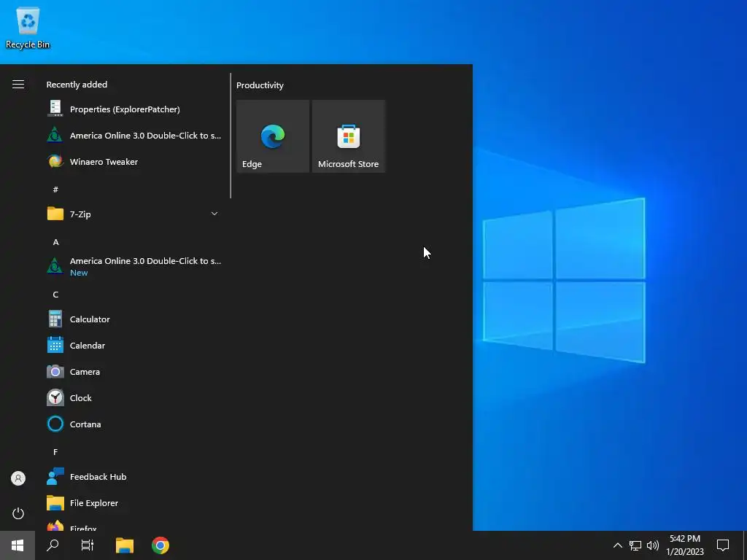Image resolution: width=747 pixels, height=560 pixels.
Task: Open Task View on the taskbar
Action: coord(88,545)
